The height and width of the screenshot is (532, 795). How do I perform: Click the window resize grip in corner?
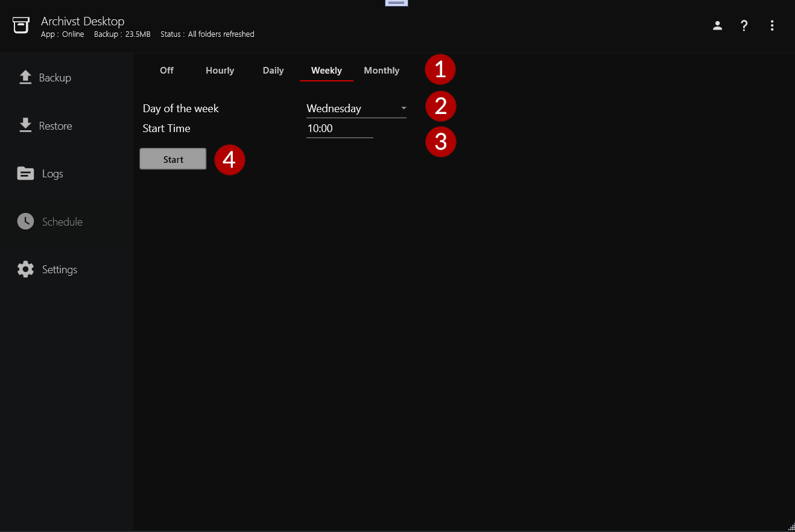tap(790, 527)
